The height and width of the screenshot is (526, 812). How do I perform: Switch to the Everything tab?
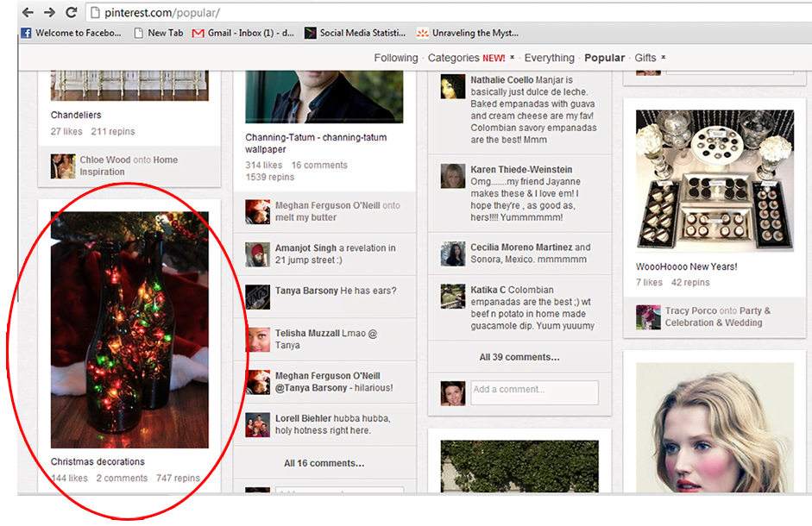tap(549, 58)
